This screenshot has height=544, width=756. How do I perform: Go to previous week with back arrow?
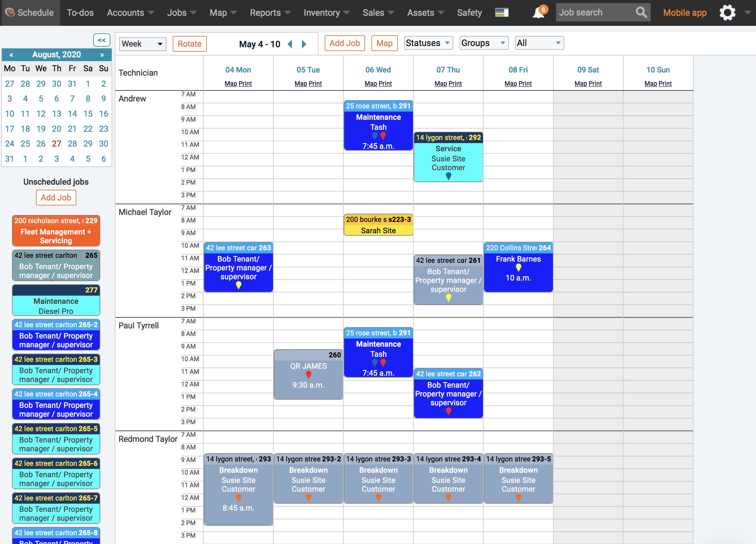[289, 44]
